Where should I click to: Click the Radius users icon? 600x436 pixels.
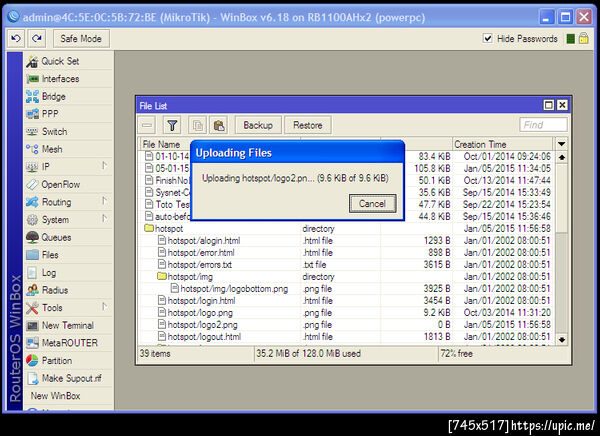click(x=33, y=290)
